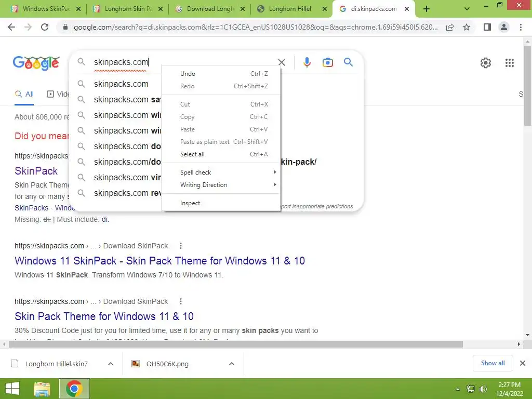This screenshot has height=399, width=532.
Task: Click inside the Google search input field
Action: tap(183, 62)
